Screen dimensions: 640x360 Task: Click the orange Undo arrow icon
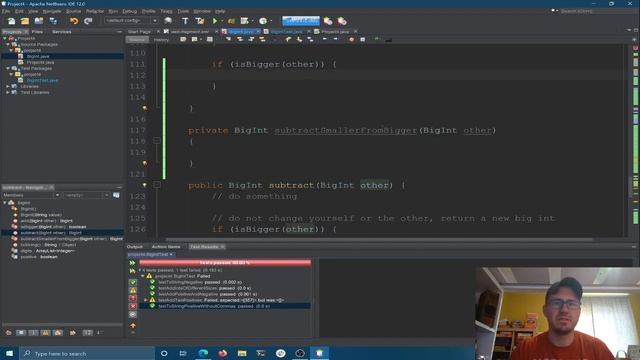(x=74, y=21)
